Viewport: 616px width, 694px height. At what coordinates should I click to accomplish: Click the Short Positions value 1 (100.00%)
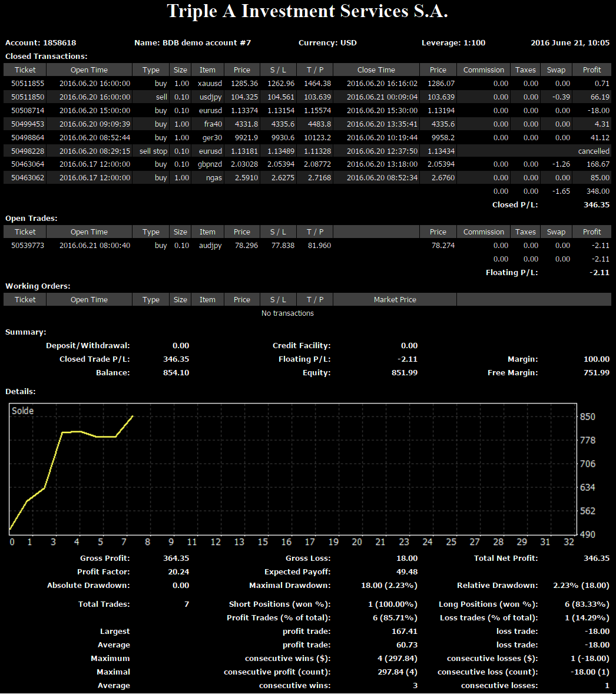(393, 604)
